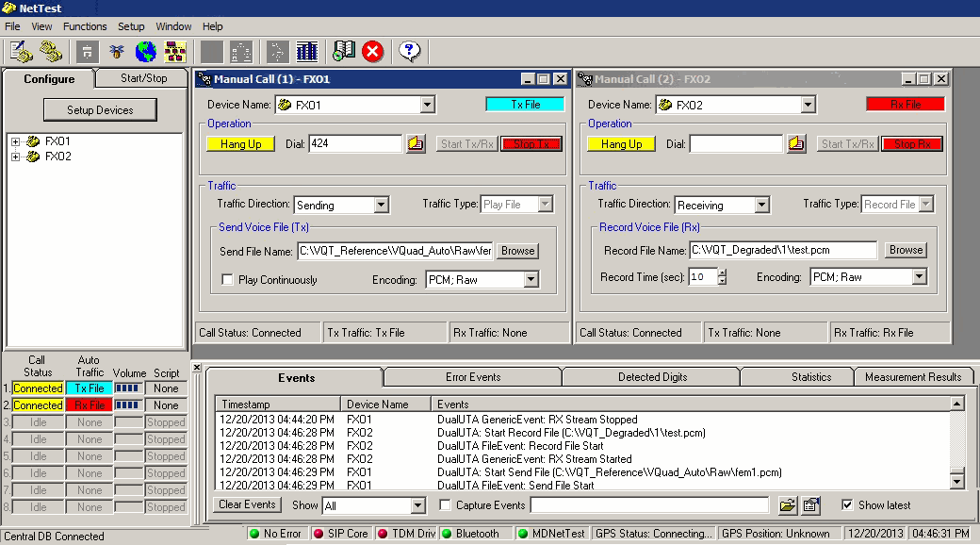Tick the Capture Events checkbox
This screenshot has height=545, width=980.
(x=445, y=505)
